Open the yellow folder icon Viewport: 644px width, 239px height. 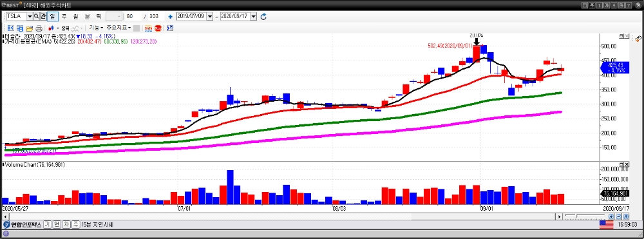click(29, 28)
